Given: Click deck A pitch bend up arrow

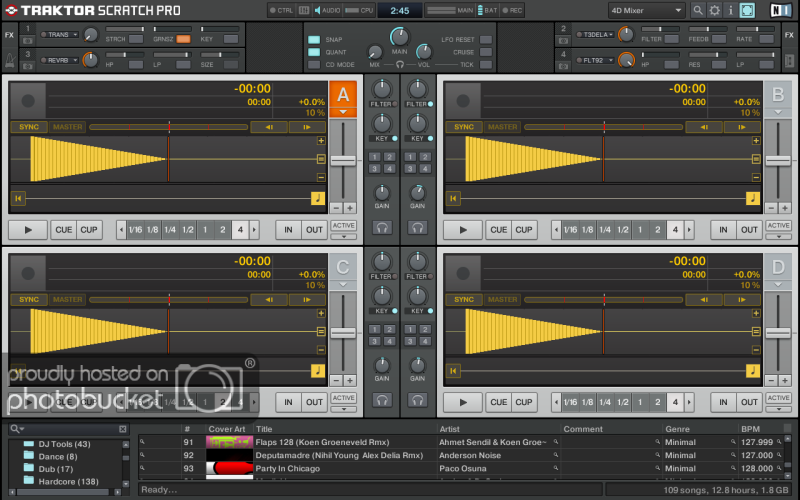Looking at the screenshot, I should [x=307, y=127].
